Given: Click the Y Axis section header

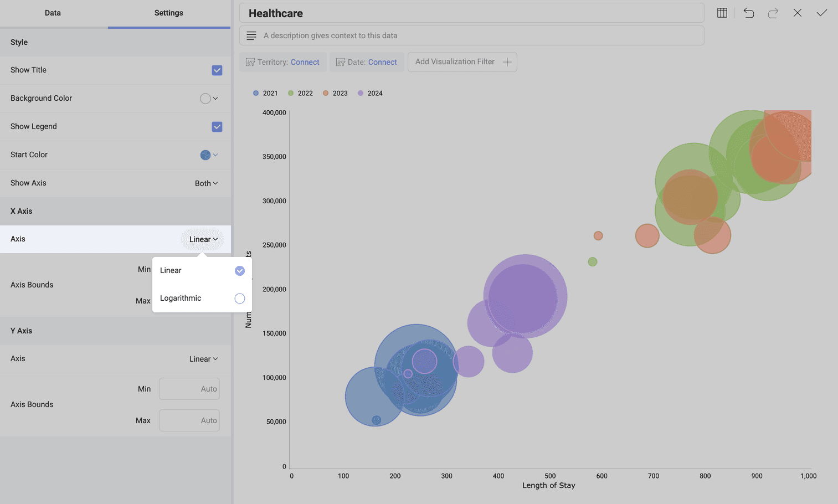Looking at the screenshot, I should pos(115,331).
